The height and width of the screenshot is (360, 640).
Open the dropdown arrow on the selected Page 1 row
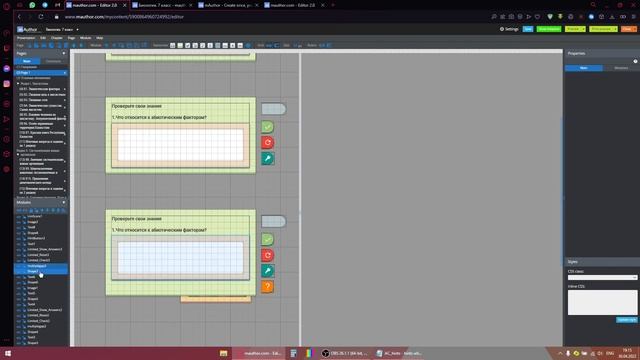point(65,73)
